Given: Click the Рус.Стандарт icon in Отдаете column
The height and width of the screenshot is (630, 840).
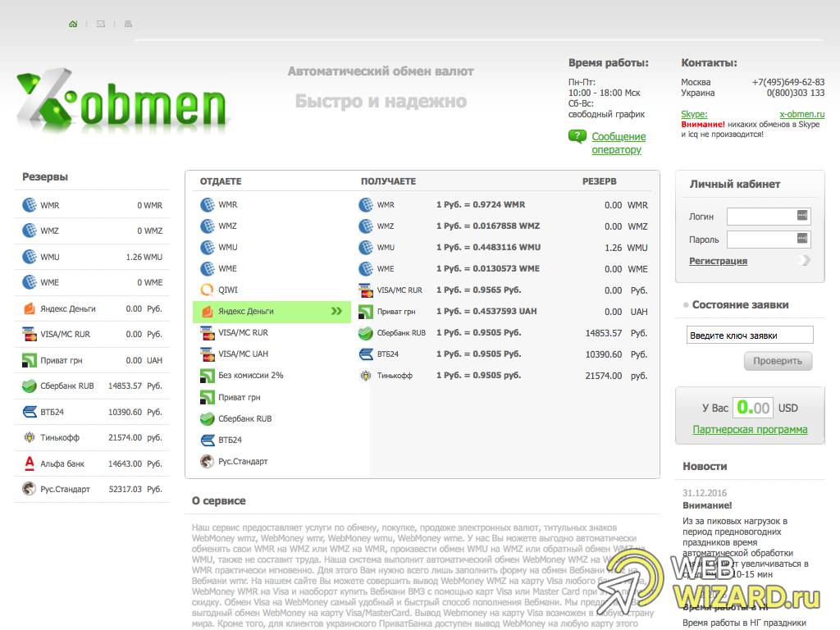Looking at the screenshot, I should pos(208,461).
